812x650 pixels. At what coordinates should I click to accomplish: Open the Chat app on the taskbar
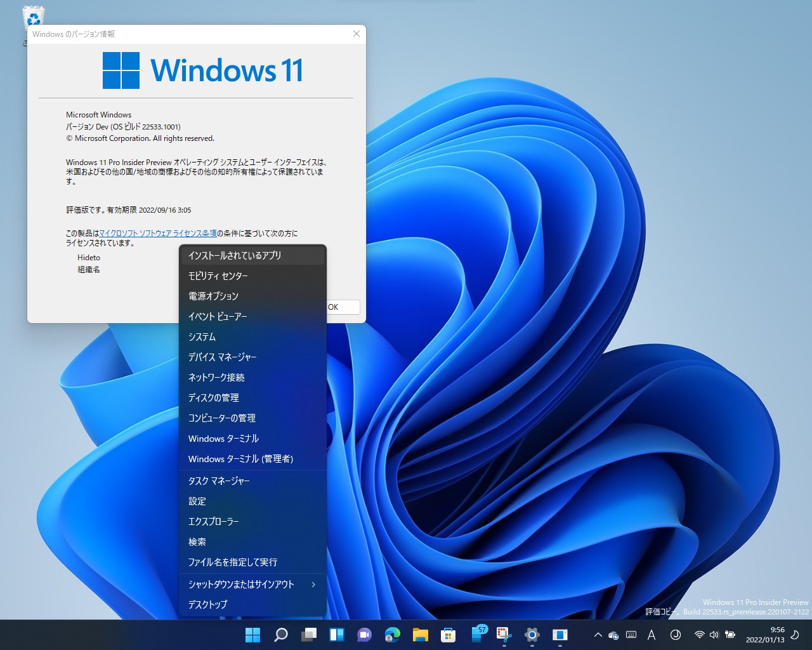tap(364, 635)
